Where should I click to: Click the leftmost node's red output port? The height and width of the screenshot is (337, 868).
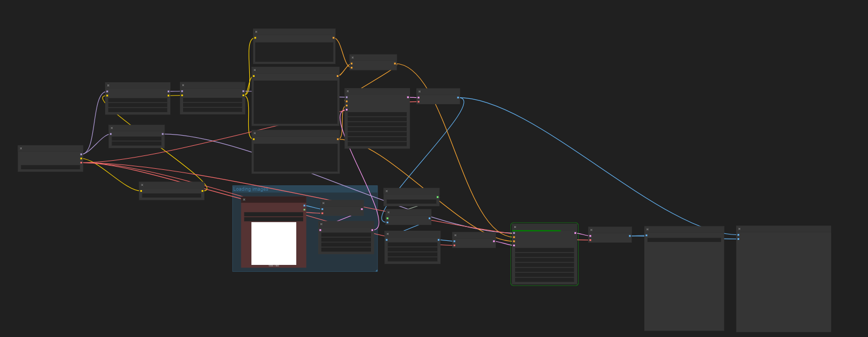(81, 163)
